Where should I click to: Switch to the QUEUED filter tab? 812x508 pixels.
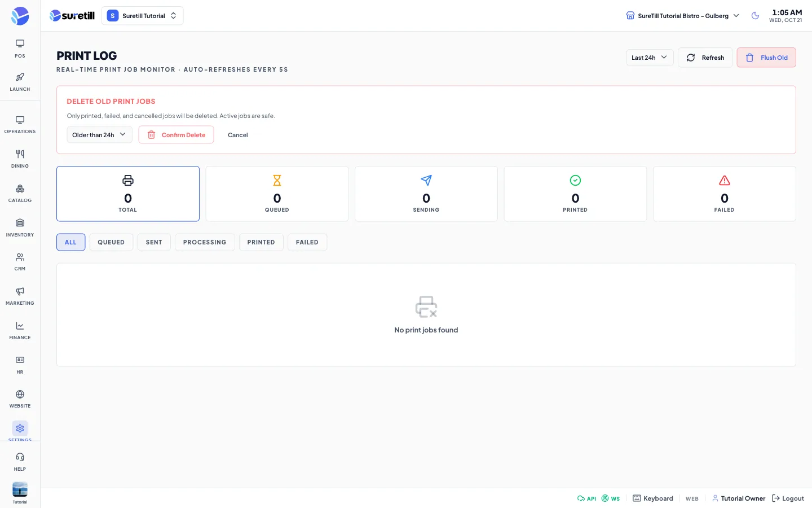point(111,242)
